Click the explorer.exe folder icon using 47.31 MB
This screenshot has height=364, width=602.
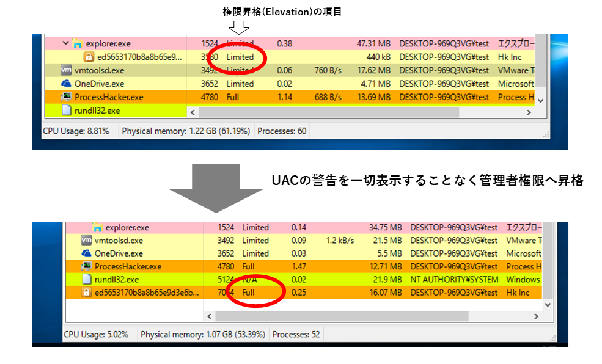click(77, 44)
